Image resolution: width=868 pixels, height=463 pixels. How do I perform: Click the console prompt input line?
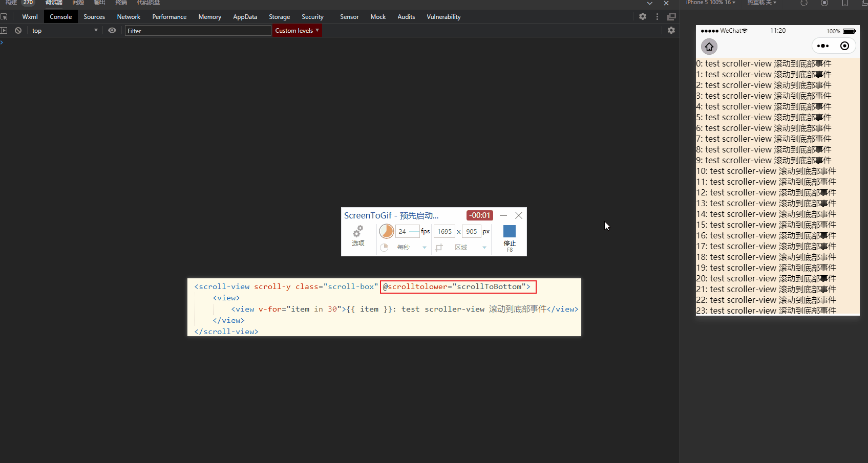pyautogui.click(x=340, y=42)
